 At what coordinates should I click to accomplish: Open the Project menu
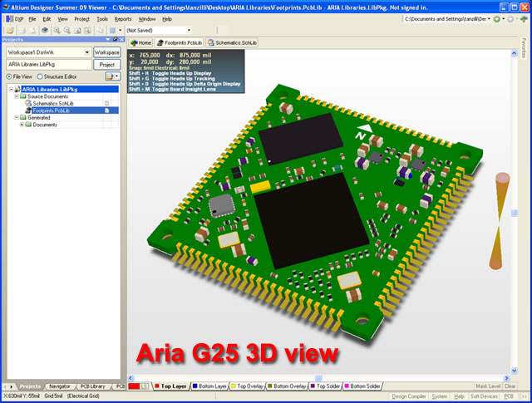(x=81, y=19)
